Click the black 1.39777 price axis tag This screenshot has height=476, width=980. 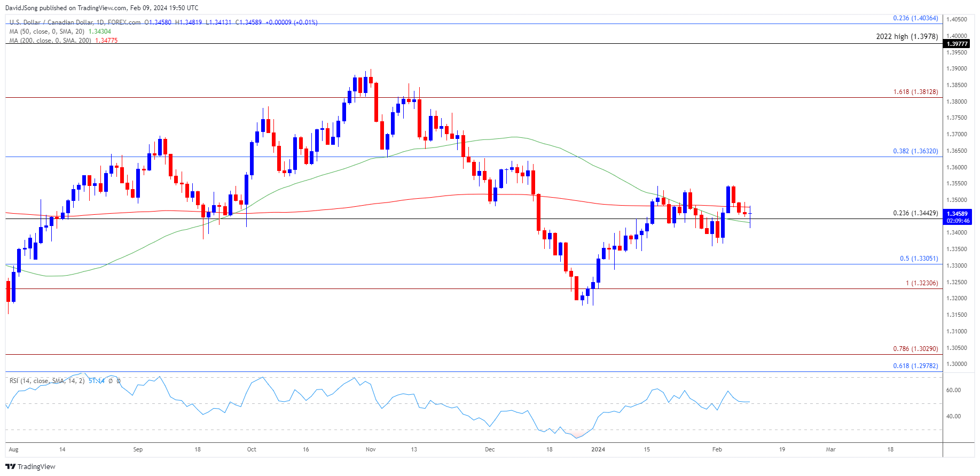pyautogui.click(x=957, y=44)
